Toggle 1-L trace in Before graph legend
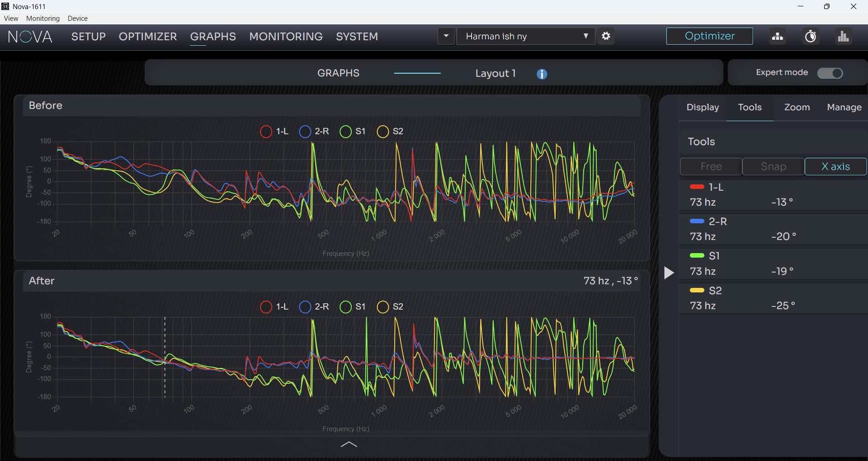Screen dimensions: 868x461 [274, 132]
